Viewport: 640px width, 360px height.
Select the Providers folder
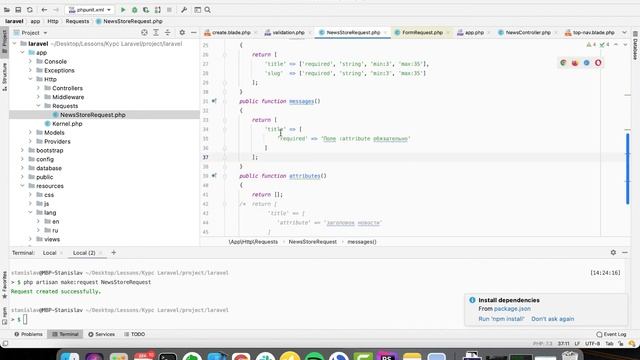point(57,142)
